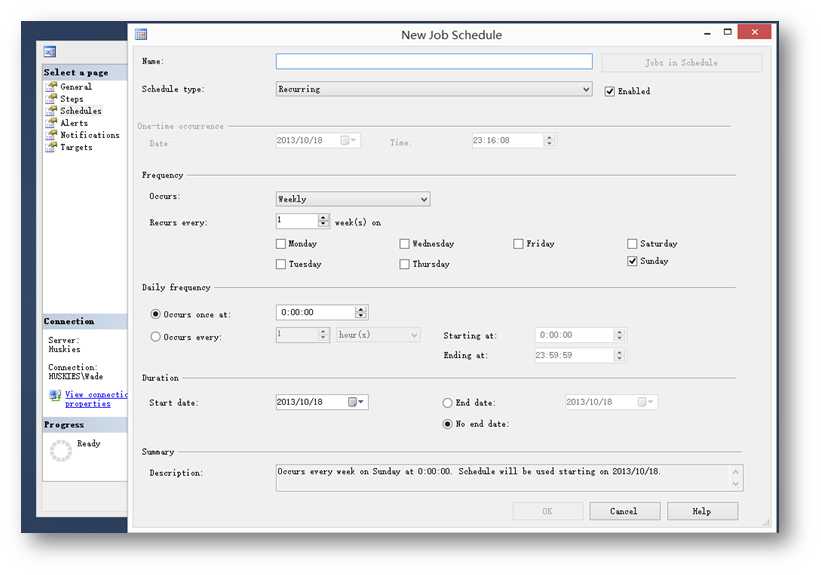
Task: Choose the End date radio button
Action: coord(447,403)
